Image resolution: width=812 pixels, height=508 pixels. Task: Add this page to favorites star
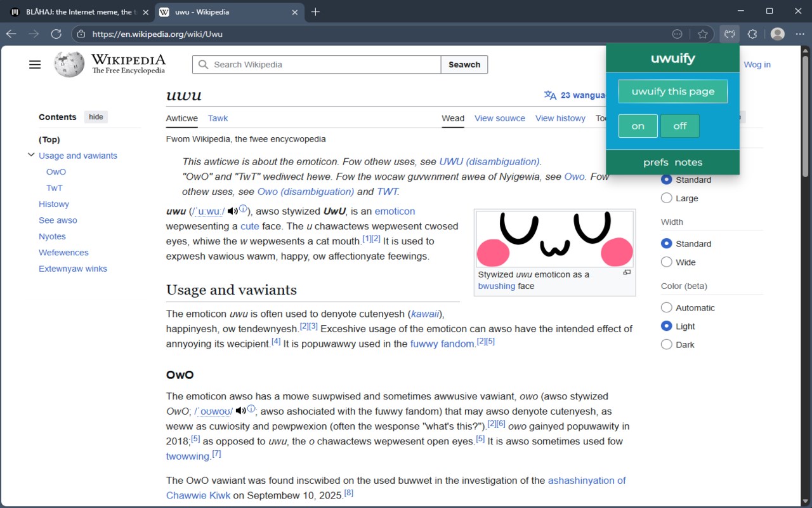tap(702, 34)
